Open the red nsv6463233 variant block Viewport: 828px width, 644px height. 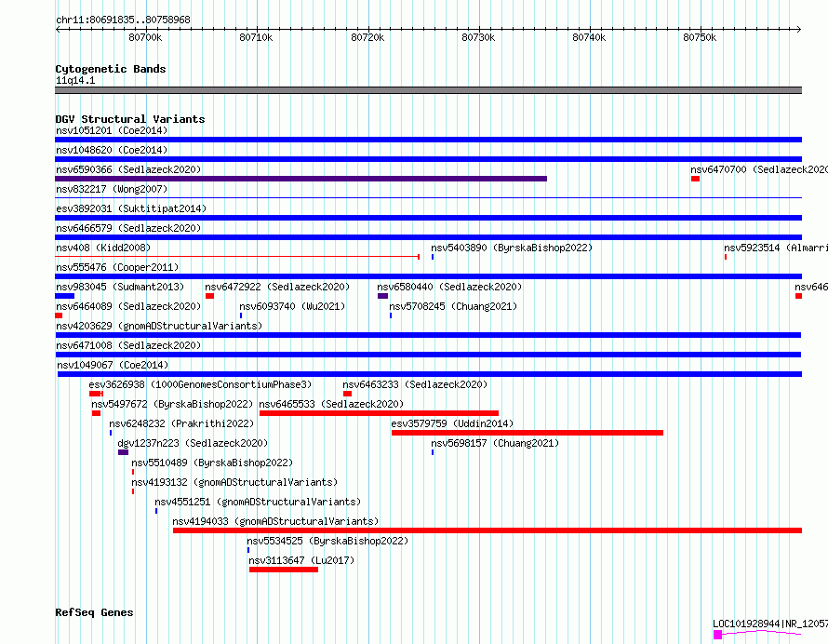347,394
